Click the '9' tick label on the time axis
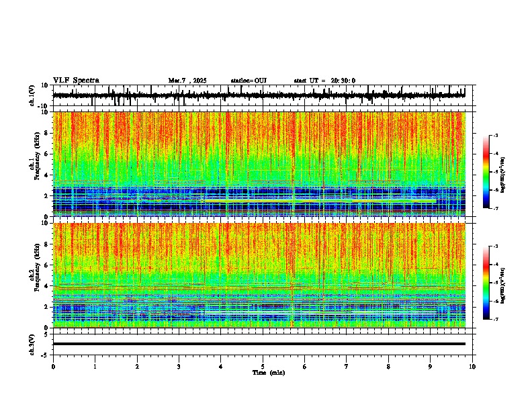This screenshot has height=411, width=532. (430, 367)
